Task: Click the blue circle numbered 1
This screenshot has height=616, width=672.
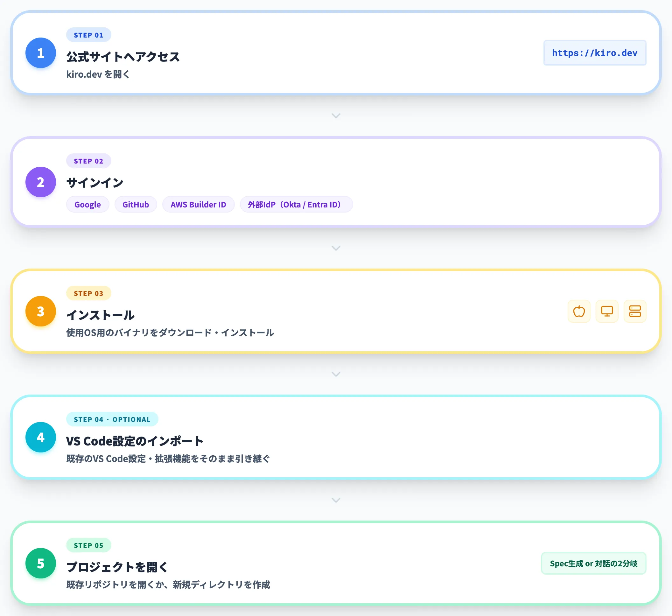Action: point(41,53)
